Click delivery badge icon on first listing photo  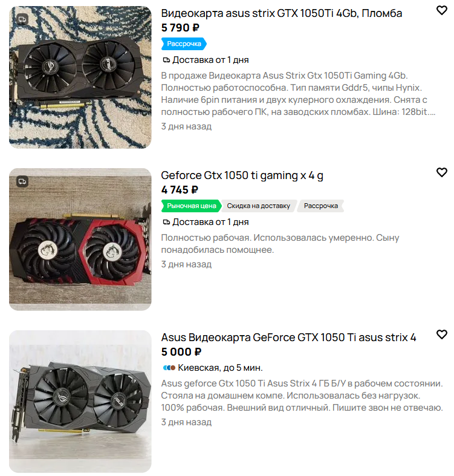pos(22,19)
